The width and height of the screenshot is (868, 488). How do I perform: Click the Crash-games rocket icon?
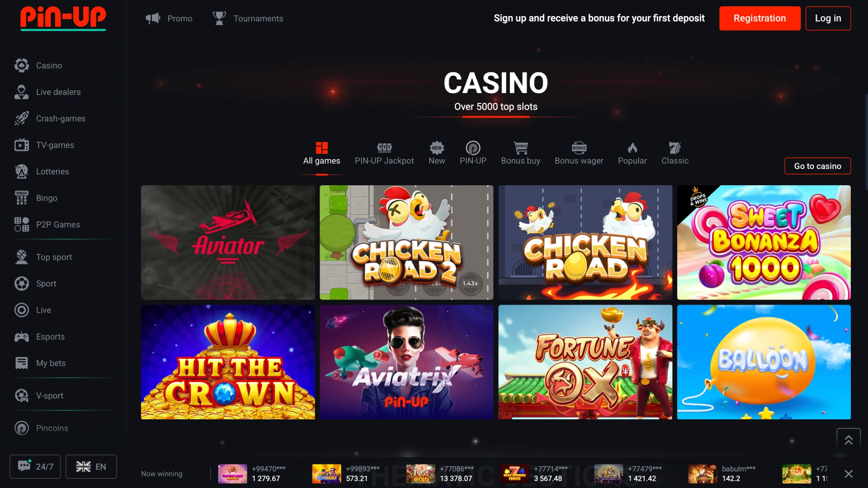coord(21,118)
